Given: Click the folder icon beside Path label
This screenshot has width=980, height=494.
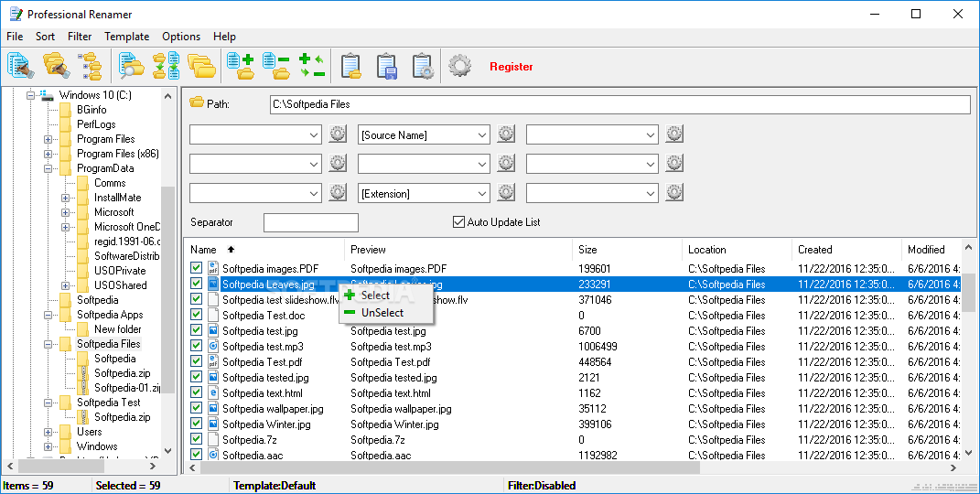Looking at the screenshot, I should (197, 102).
